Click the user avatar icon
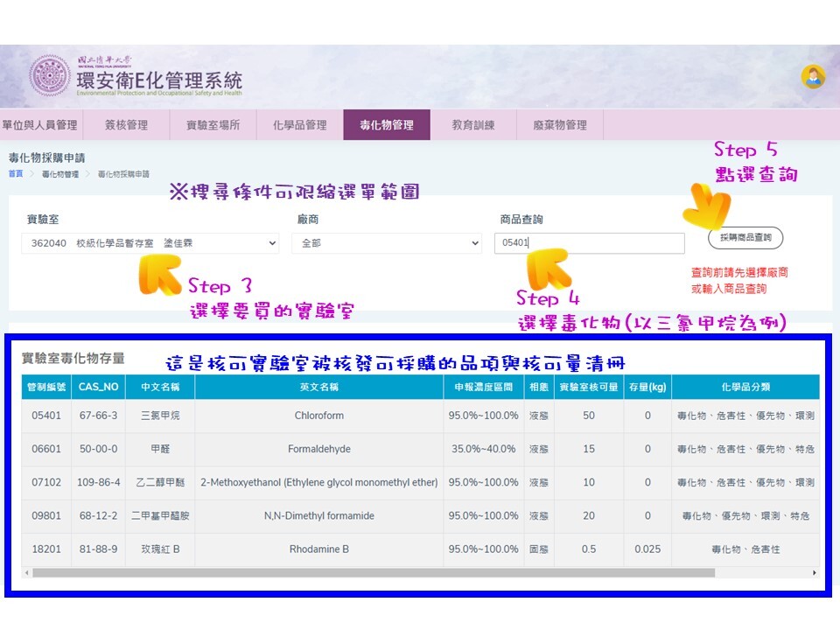840x630 pixels. 813,77
